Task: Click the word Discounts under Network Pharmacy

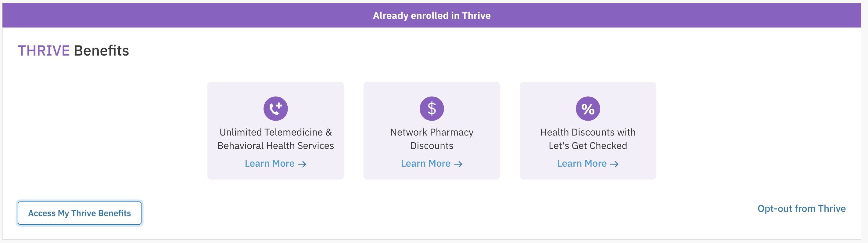Action: pyautogui.click(x=432, y=146)
